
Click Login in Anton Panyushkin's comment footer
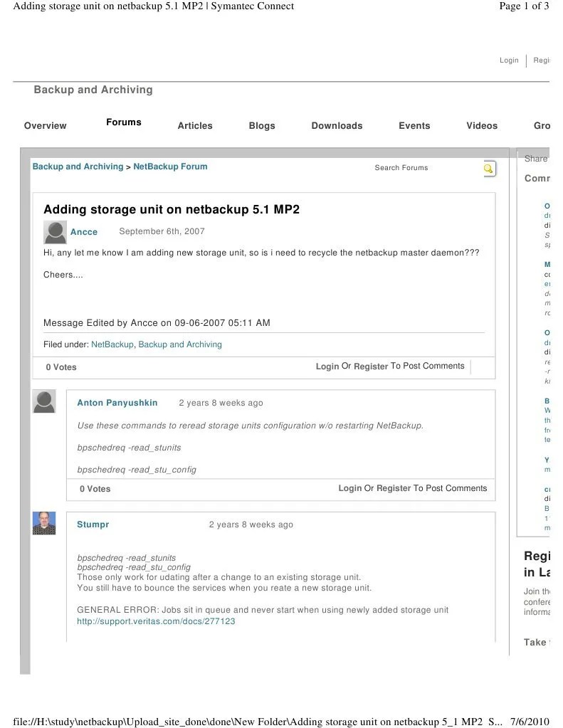point(349,488)
